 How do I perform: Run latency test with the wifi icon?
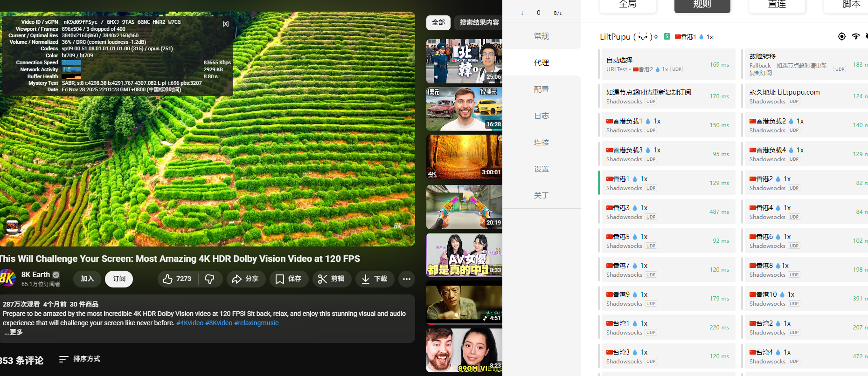click(855, 36)
